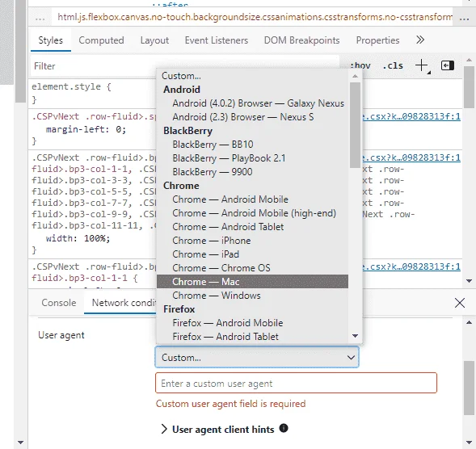Pick Chrome — iPhone user agent
476x449 pixels.
click(252, 241)
